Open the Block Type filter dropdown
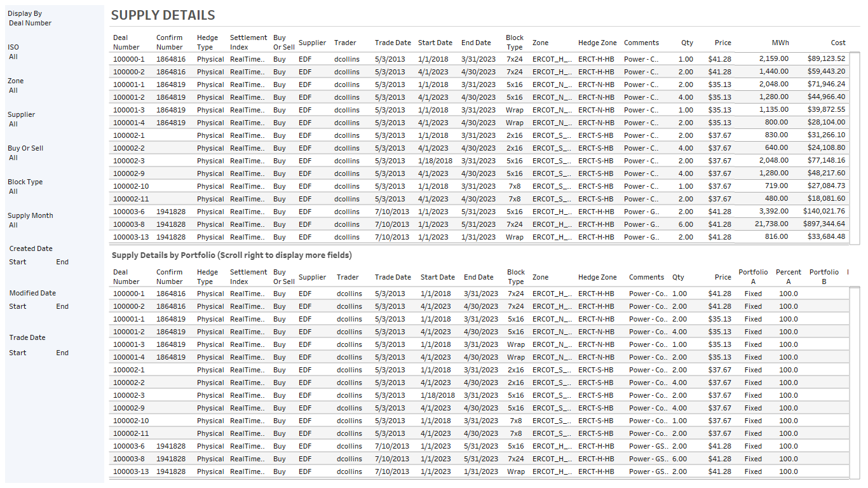 tap(19, 191)
